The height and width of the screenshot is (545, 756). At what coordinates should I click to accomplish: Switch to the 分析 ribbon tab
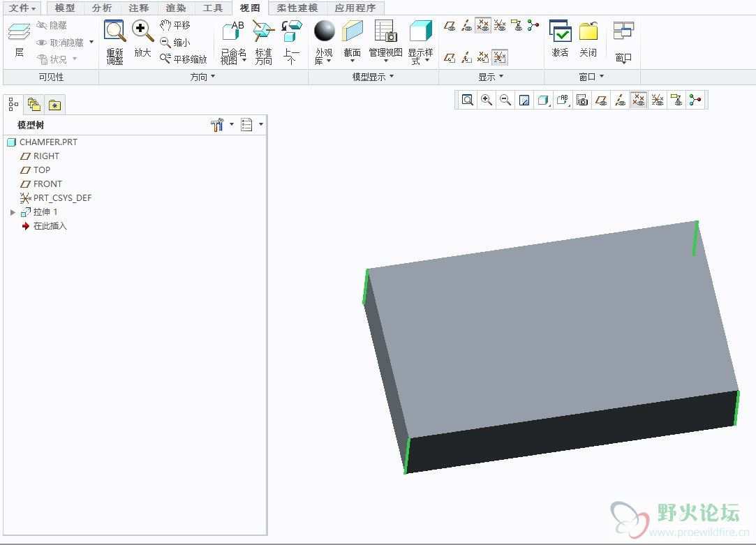pyautogui.click(x=102, y=8)
